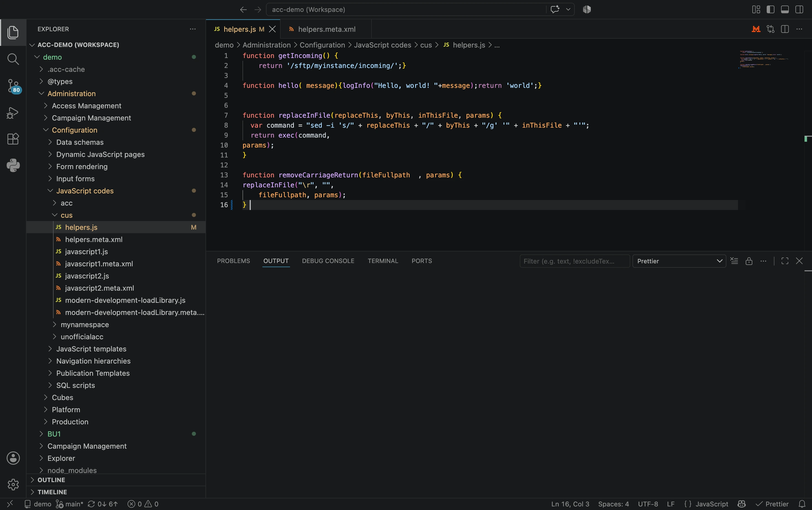Click the Copilot status bar icon
The height and width of the screenshot is (510, 812).
tap(742, 504)
